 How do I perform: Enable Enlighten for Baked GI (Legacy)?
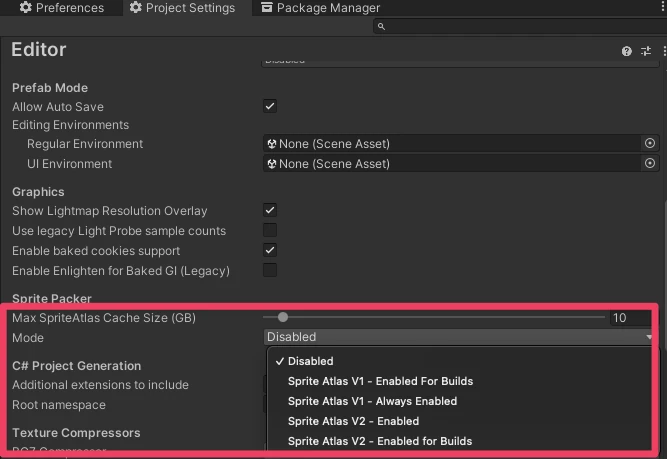point(270,270)
